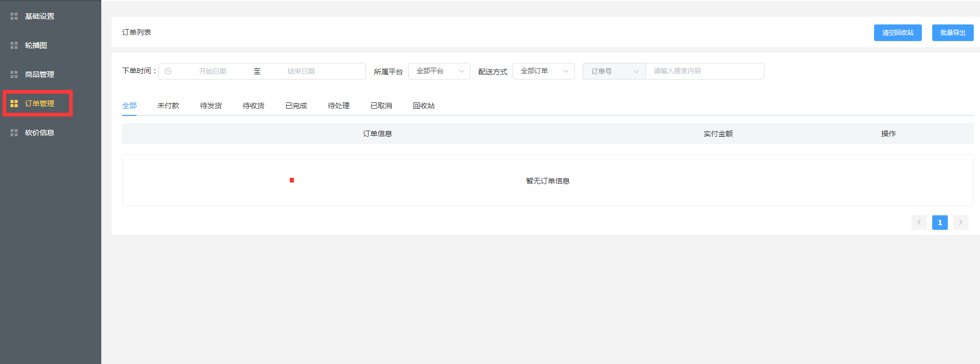The height and width of the screenshot is (364, 980).
Task: Switch to the 待发货 tab
Action: click(x=211, y=106)
